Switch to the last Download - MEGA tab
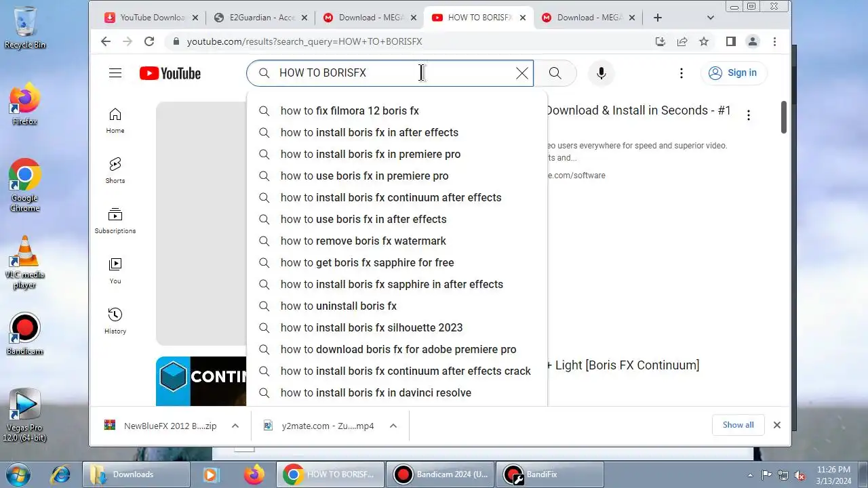The height and width of the screenshot is (488, 868). (x=587, y=18)
